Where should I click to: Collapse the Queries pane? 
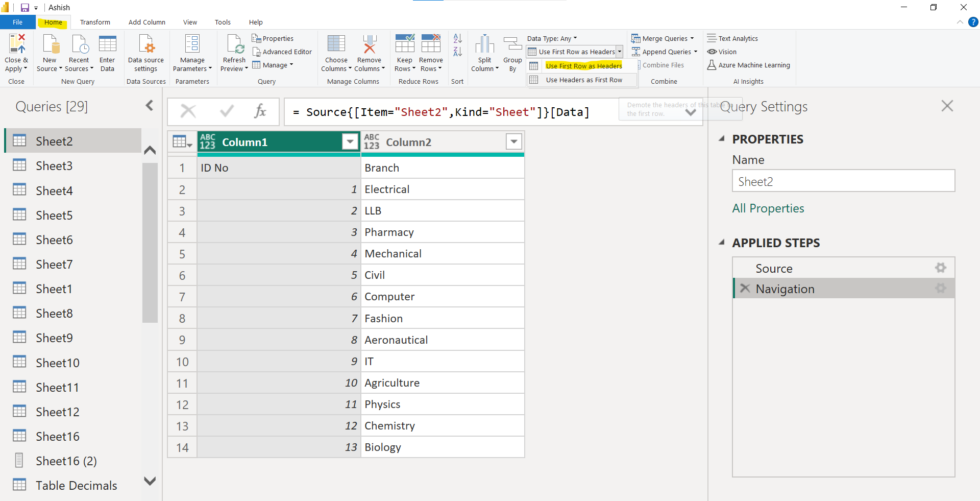(149, 105)
